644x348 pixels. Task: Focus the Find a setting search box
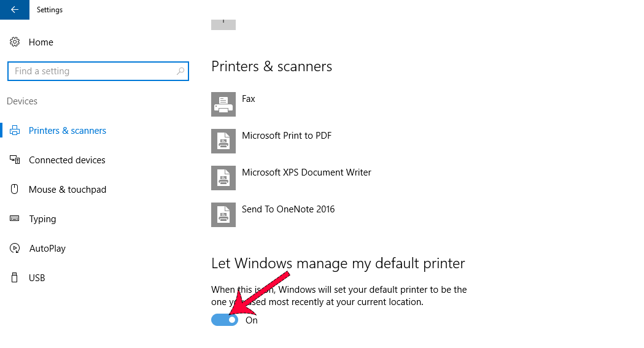pos(98,71)
